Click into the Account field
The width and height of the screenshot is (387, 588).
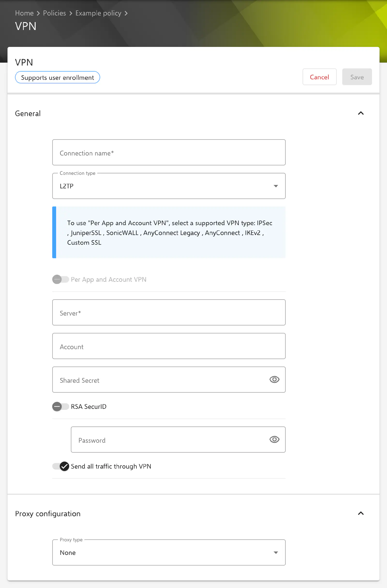coord(169,346)
